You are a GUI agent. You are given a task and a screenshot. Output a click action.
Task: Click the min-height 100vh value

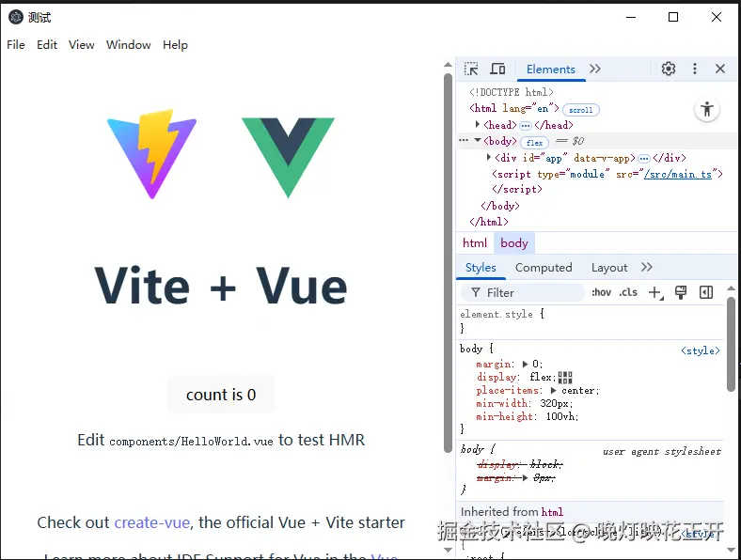[x=562, y=416]
